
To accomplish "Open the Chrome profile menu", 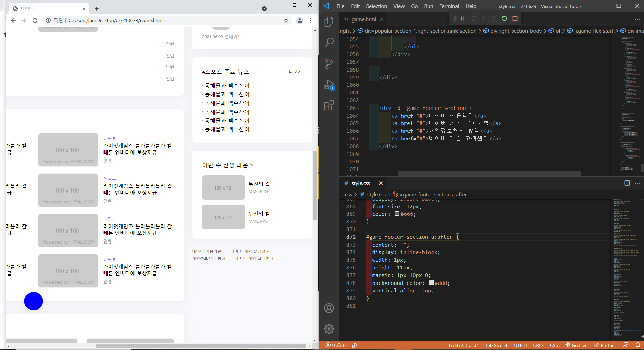I will pos(300,20).
